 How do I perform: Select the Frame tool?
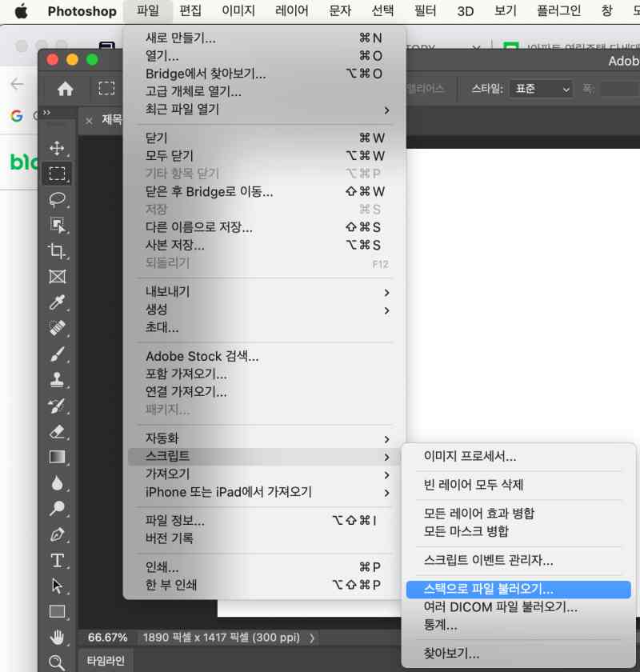click(57, 277)
